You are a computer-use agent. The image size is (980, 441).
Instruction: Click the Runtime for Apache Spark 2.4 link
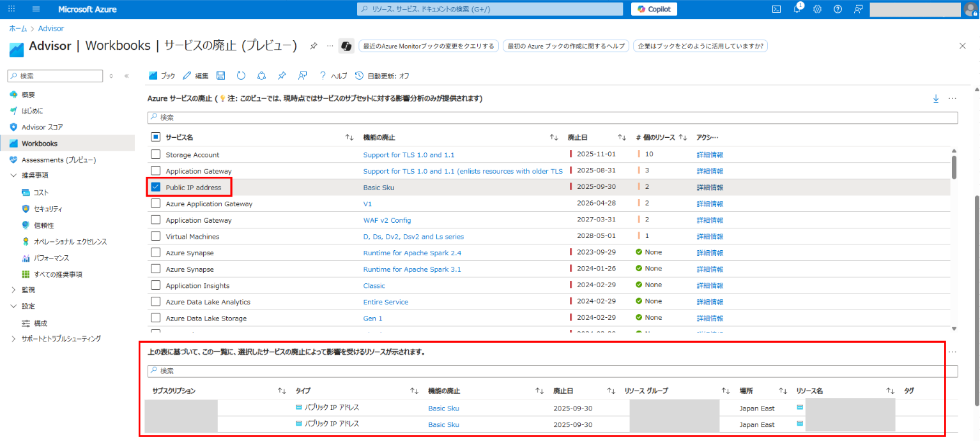(412, 253)
